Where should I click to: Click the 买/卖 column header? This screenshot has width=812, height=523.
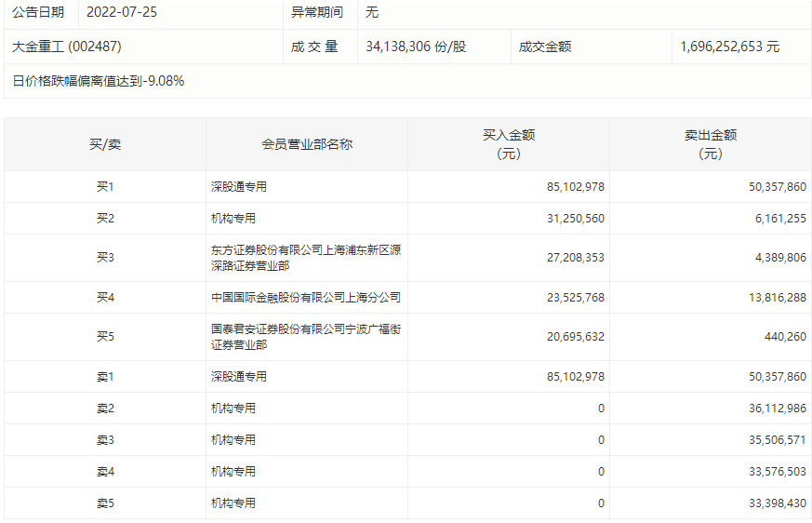coord(104,144)
